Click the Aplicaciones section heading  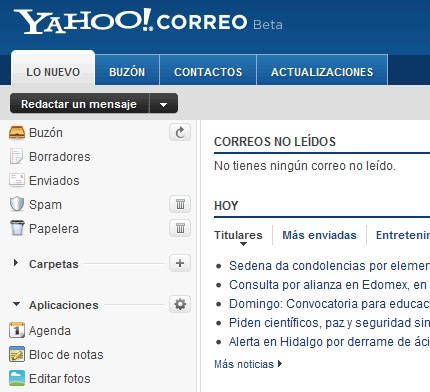[x=64, y=305]
